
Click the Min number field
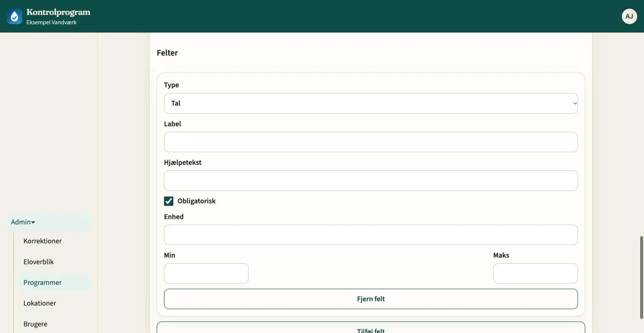206,273
